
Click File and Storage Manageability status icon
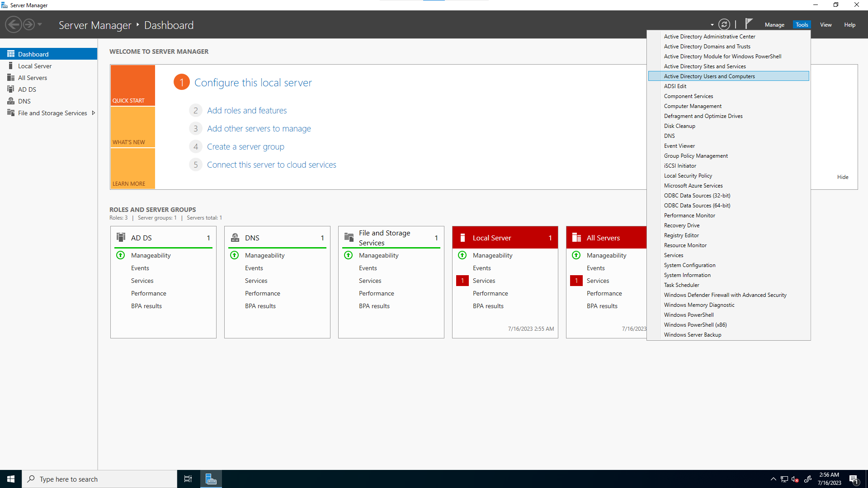[349, 255]
